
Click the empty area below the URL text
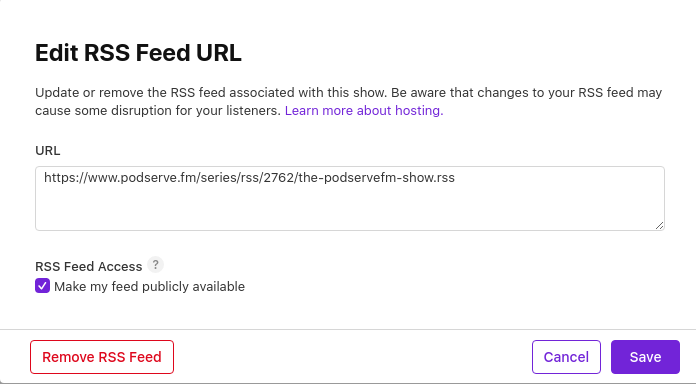[x=350, y=209]
